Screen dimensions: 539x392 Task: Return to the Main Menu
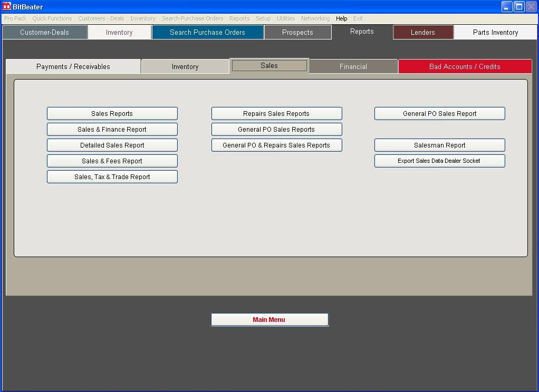(269, 319)
